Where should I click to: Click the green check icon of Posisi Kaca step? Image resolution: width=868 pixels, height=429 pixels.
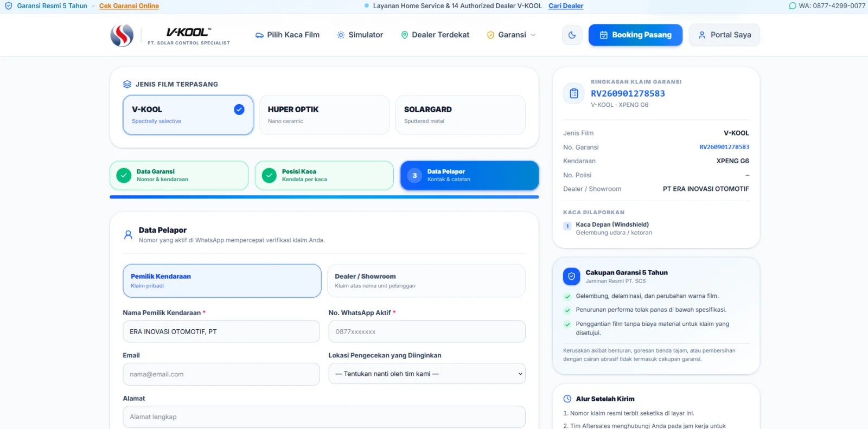pyautogui.click(x=269, y=175)
